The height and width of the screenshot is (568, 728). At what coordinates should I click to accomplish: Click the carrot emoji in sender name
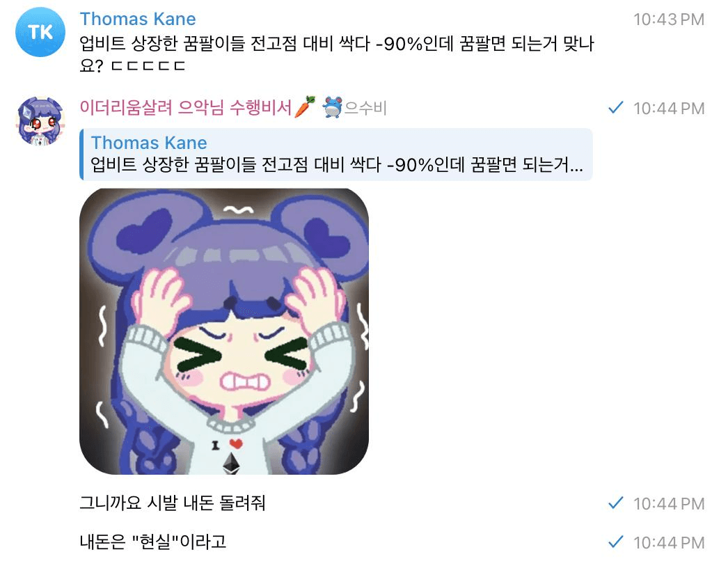[305, 106]
